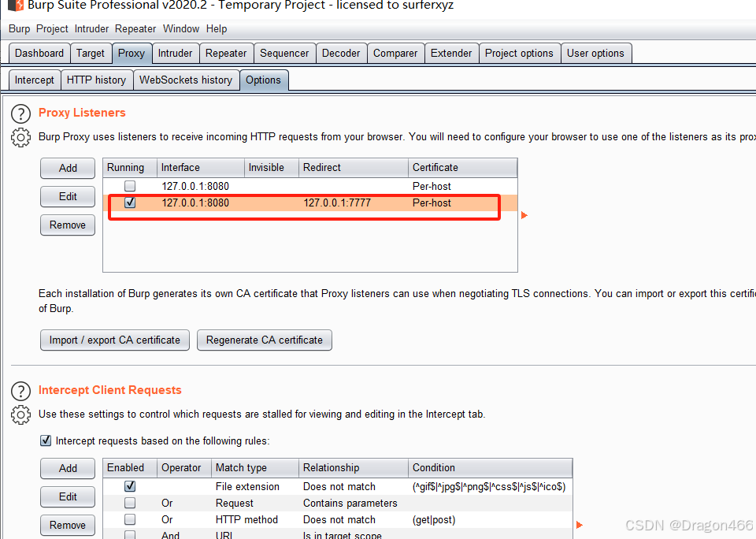The image size is (756, 539).
Task: Click the Interface column header
Action: [x=201, y=167]
